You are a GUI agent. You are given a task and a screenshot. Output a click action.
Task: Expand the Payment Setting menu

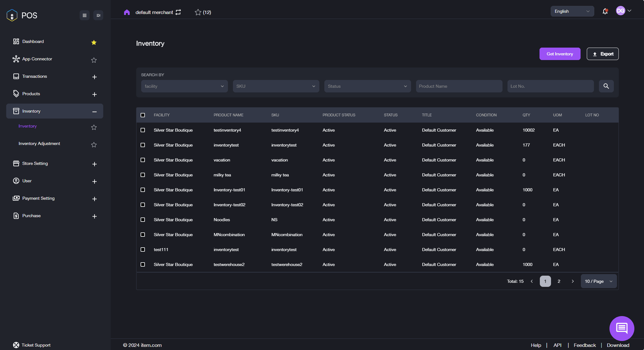tap(95, 199)
